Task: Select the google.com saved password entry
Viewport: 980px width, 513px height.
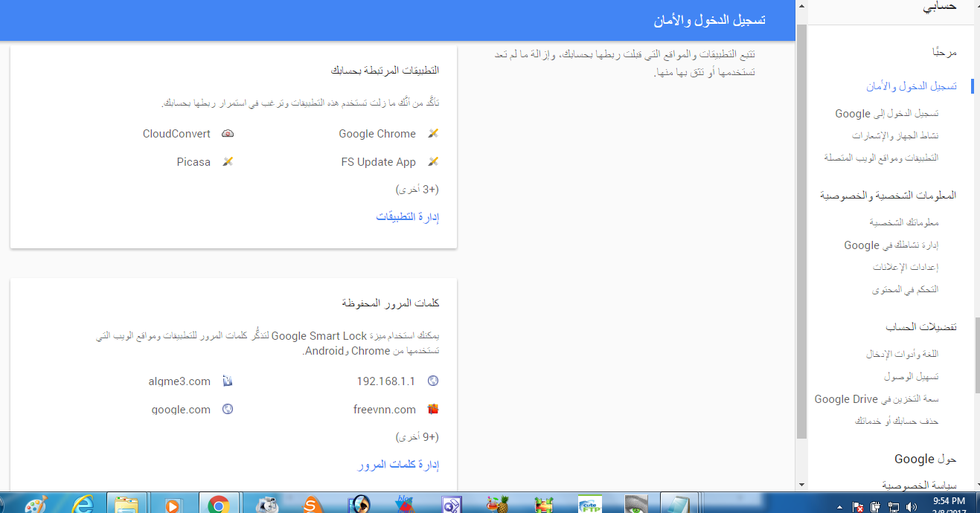Action: point(181,410)
